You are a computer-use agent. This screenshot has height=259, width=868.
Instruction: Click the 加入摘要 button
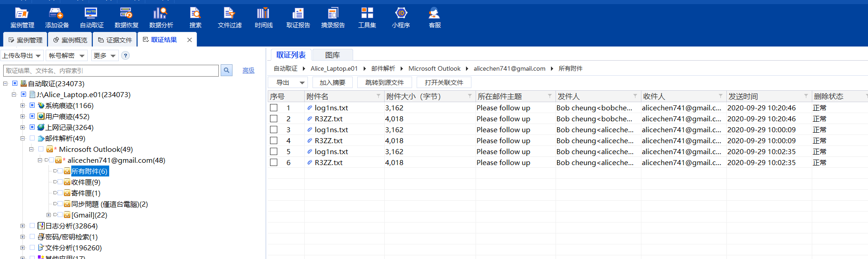(333, 83)
